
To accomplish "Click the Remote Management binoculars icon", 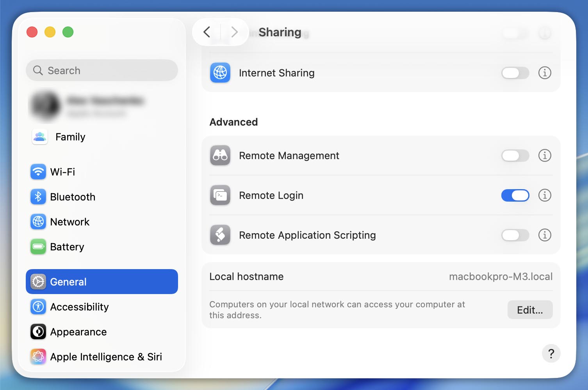I will 220,155.
